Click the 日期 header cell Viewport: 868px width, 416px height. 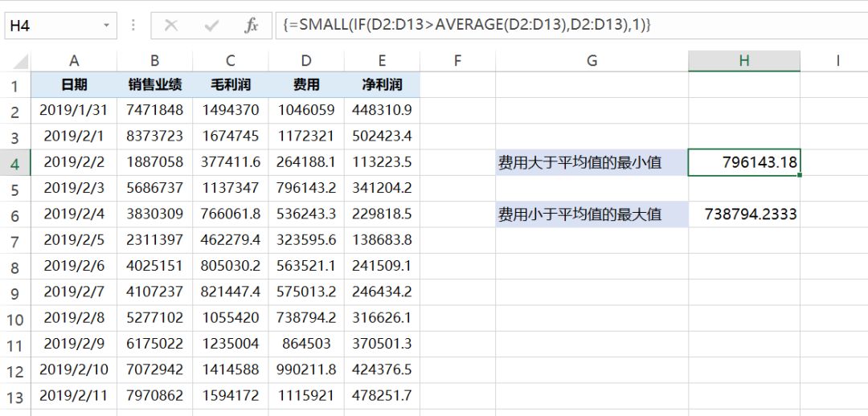click(74, 84)
